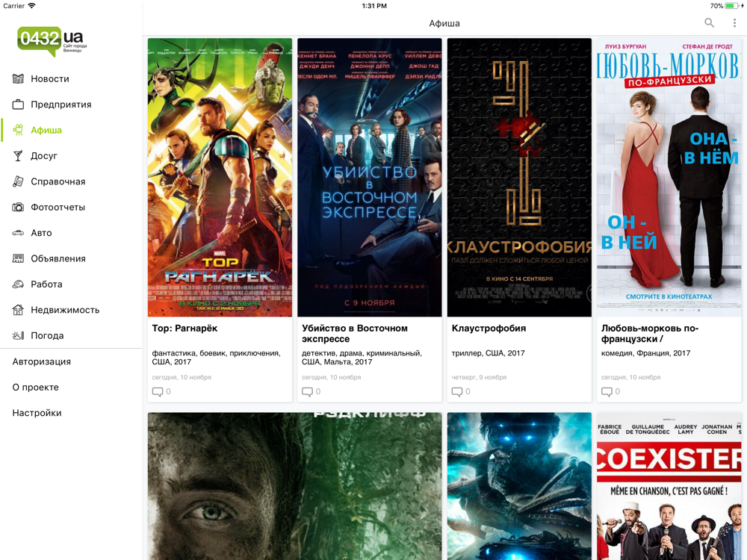Screen dimensions: 747x560
Task: Click the Афиша page title in header
Action: [x=444, y=23]
